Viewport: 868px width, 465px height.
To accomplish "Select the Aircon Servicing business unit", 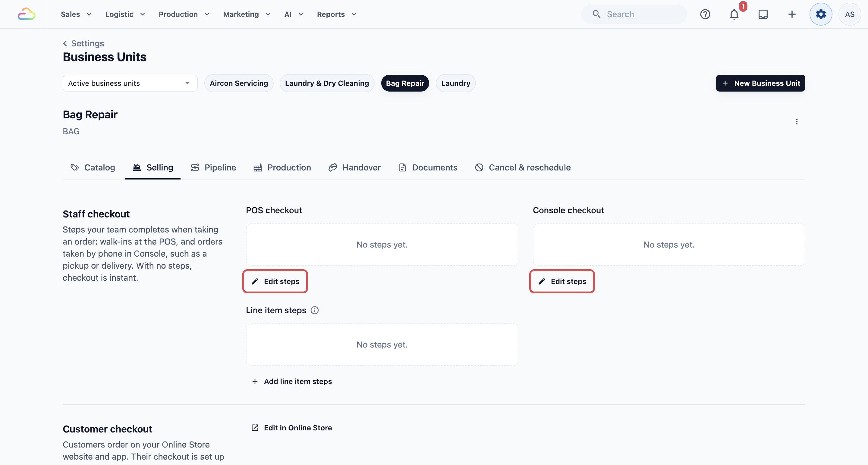I will point(239,83).
